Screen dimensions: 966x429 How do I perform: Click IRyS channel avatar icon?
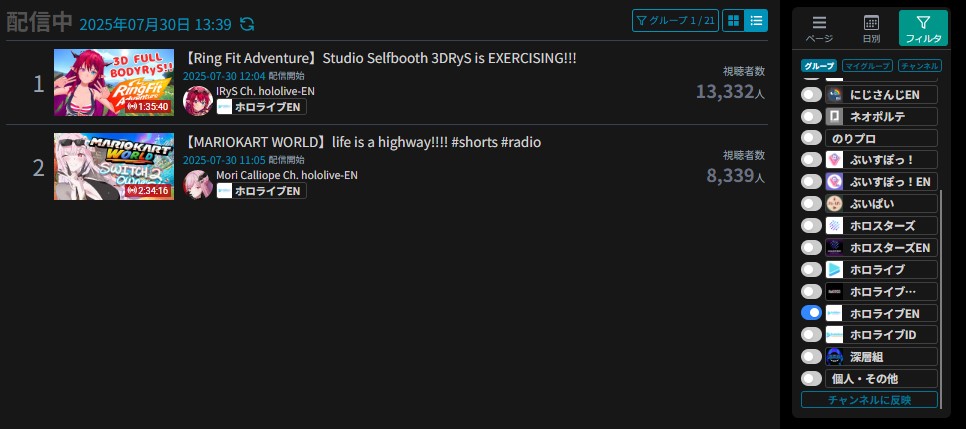[x=198, y=100]
